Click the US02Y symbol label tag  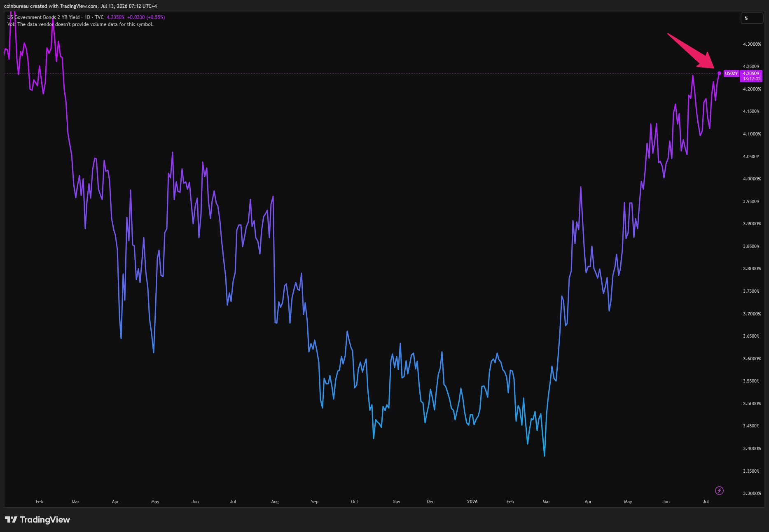(x=731, y=74)
